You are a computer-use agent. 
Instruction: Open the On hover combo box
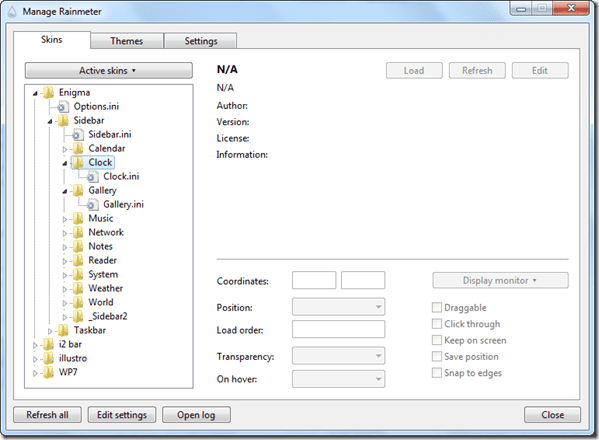338,379
